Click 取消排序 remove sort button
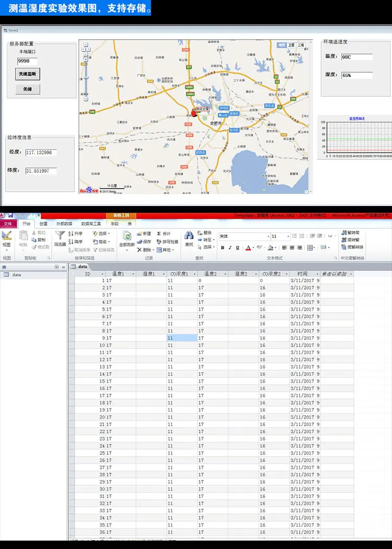Screen dimensions: 392x549 point(80,250)
